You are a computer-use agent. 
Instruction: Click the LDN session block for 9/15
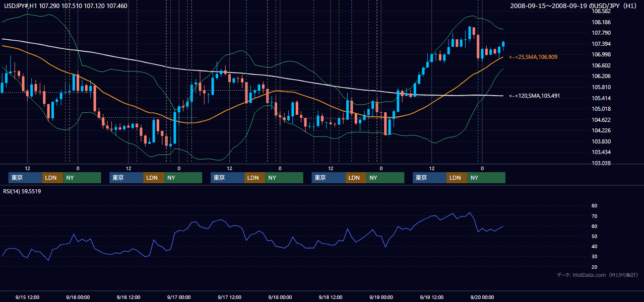(52, 178)
